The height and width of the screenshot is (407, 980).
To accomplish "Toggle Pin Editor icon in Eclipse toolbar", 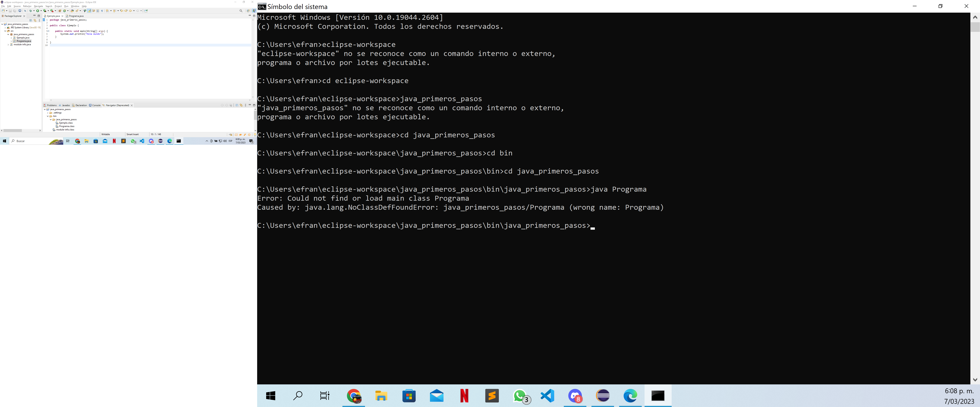I will coord(146,11).
